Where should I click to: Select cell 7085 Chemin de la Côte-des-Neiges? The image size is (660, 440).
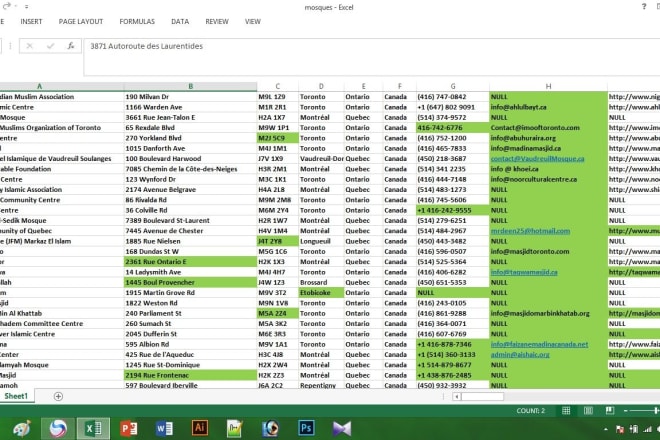(191, 169)
